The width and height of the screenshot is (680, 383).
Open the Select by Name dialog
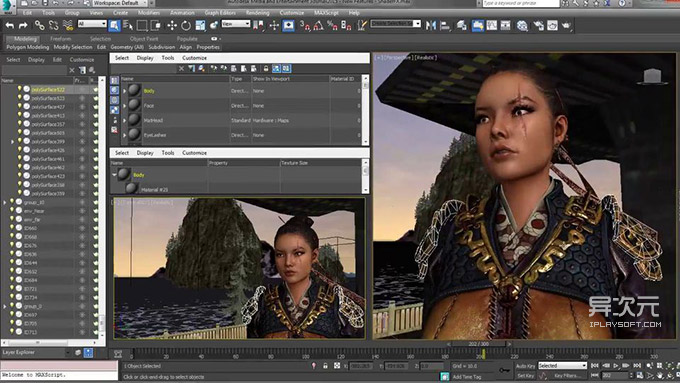coord(128,26)
